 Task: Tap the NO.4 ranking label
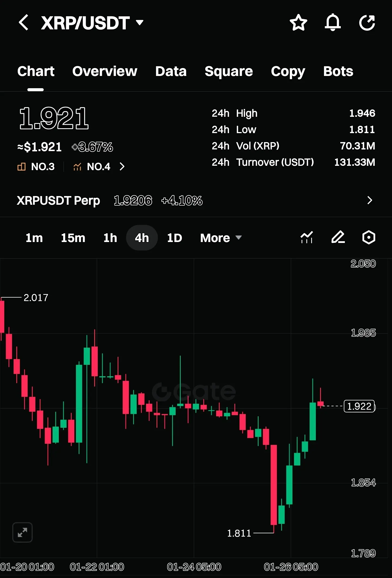99,167
